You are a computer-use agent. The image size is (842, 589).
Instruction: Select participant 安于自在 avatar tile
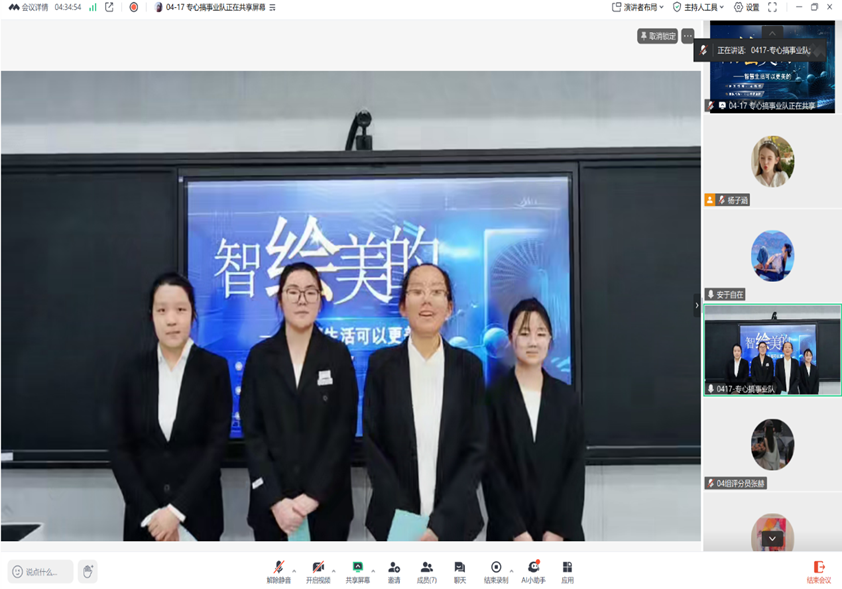772,256
